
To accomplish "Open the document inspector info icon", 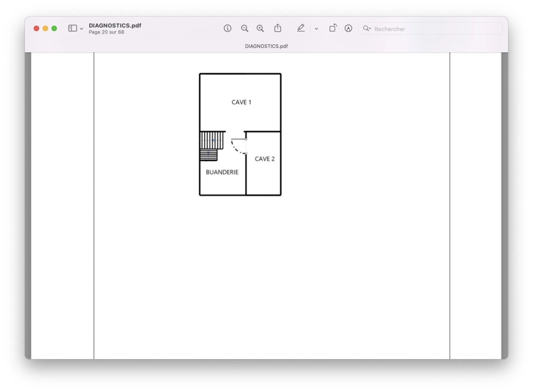I will click(x=227, y=28).
